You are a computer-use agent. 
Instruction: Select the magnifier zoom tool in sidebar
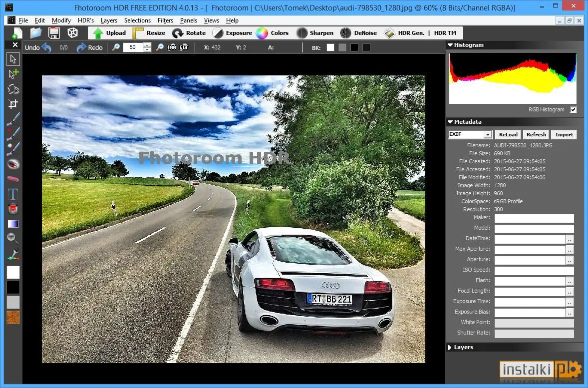(13, 238)
